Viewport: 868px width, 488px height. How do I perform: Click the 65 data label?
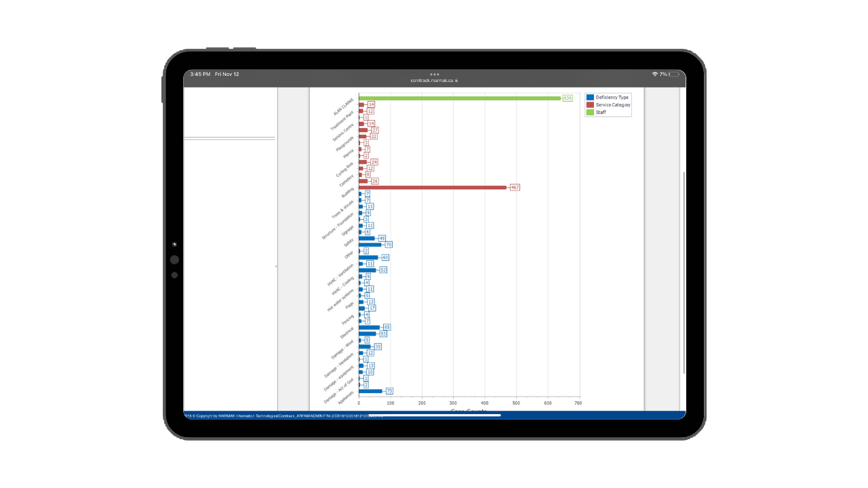[387, 327]
